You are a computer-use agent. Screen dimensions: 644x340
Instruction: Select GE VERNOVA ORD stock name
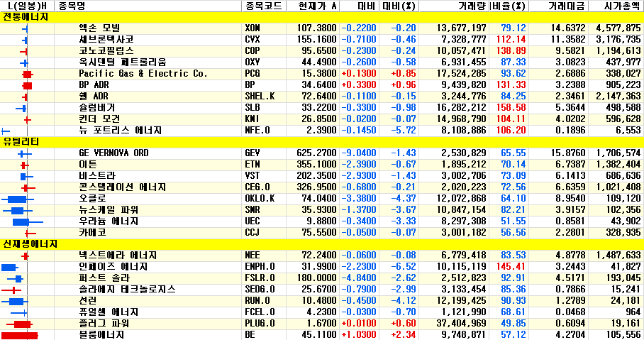point(114,153)
